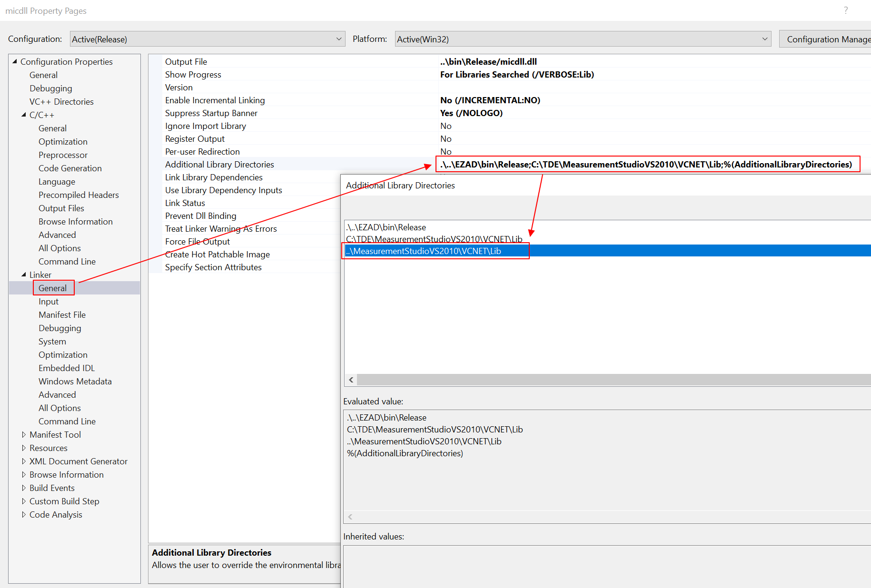Expand the Manifest Tool node

24,434
